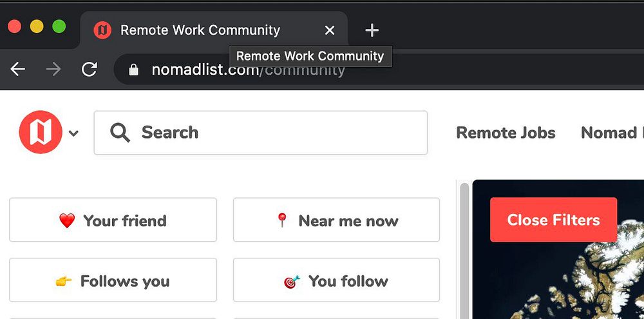The height and width of the screenshot is (319, 644).
Task: Click the browser forward arrow
Action: [53, 69]
